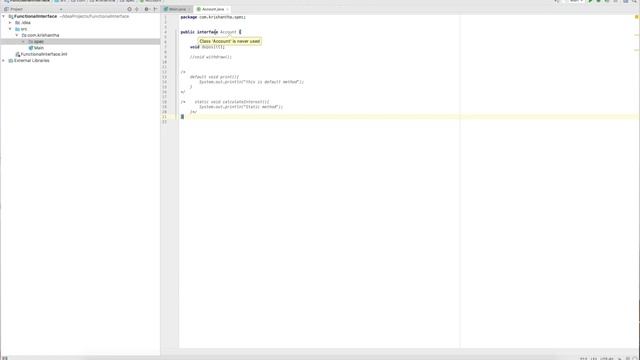640x360 pixels.
Task: Click the println "Static method" code line
Action: (x=241, y=107)
